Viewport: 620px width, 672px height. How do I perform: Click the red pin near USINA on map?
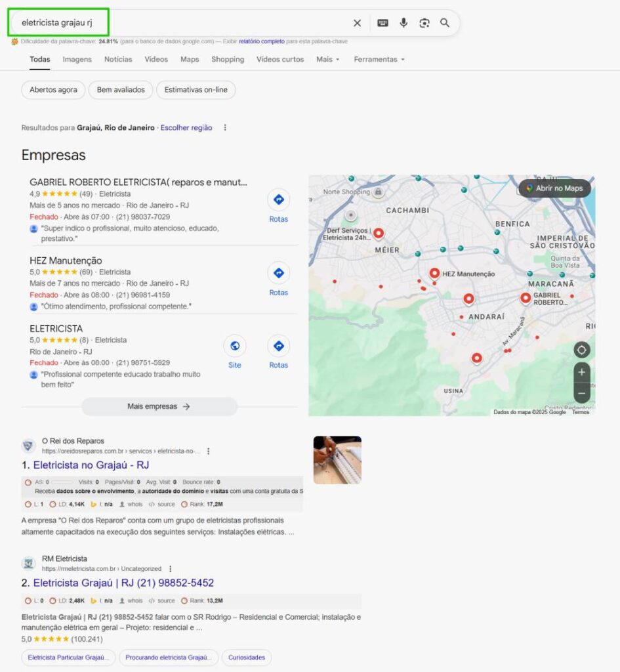pyautogui.click(x=477, y=358)
